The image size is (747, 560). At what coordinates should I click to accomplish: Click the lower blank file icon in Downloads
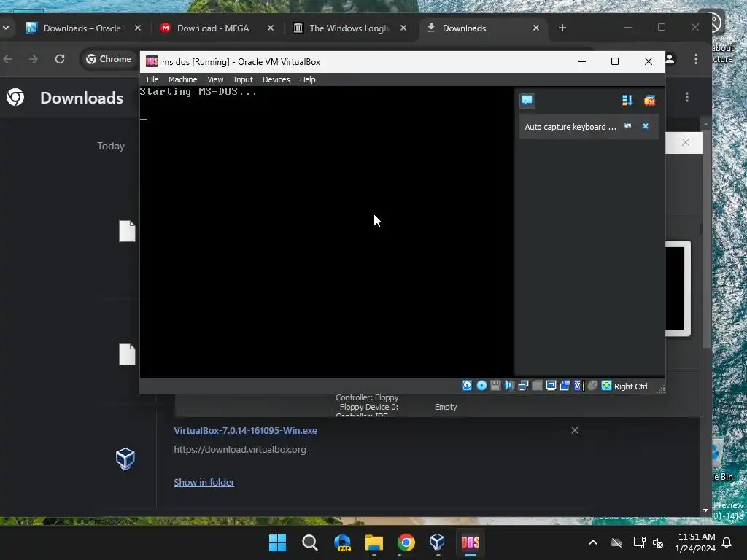(127, 354)
